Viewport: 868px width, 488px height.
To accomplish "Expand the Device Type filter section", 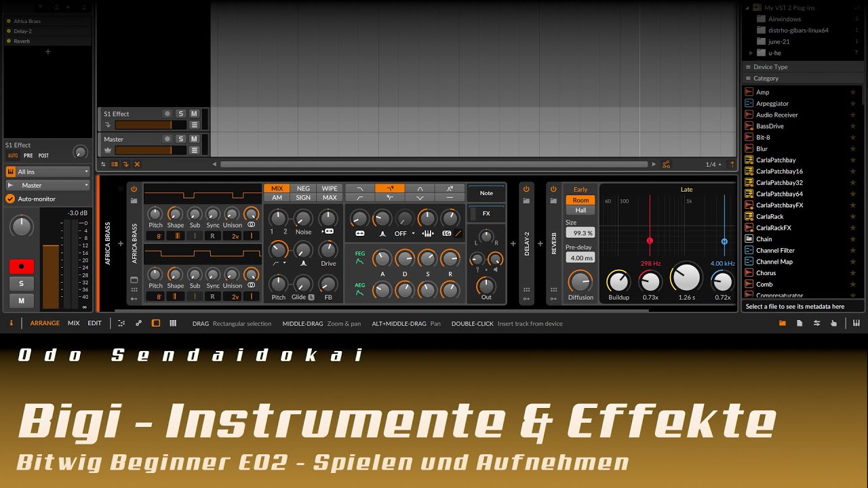I will pyautogui.click(x=803, y=67).
